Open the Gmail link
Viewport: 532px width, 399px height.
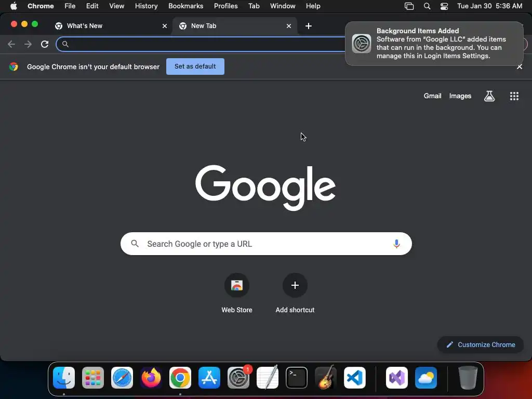[432, 96]
